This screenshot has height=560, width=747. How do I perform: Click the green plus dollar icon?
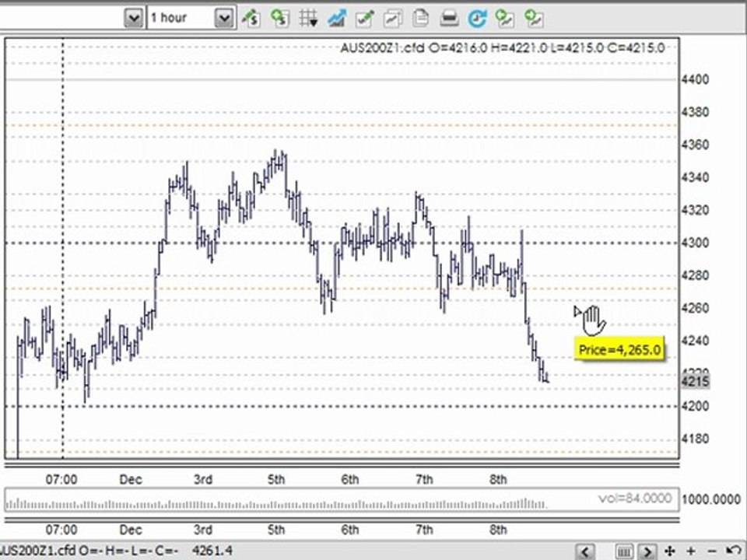(279, 18)
